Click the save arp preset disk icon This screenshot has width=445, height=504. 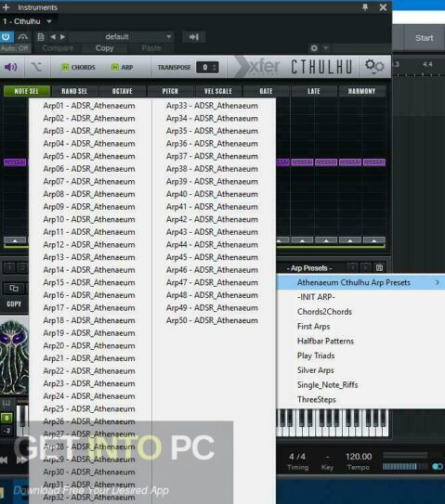379,267
